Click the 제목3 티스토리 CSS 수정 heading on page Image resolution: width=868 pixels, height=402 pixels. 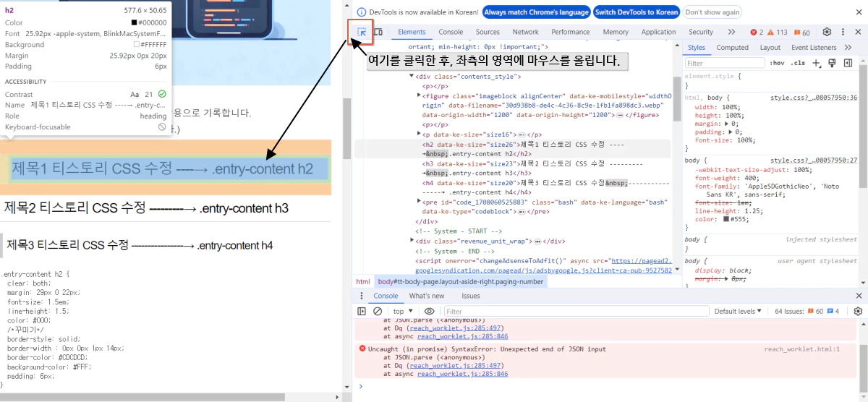(x=140, y=245)
